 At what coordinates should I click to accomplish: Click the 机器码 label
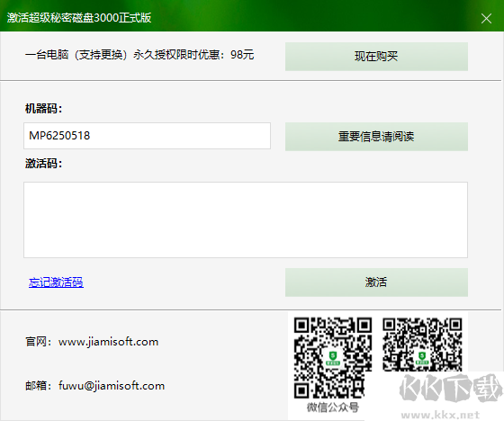coord(44,109)
